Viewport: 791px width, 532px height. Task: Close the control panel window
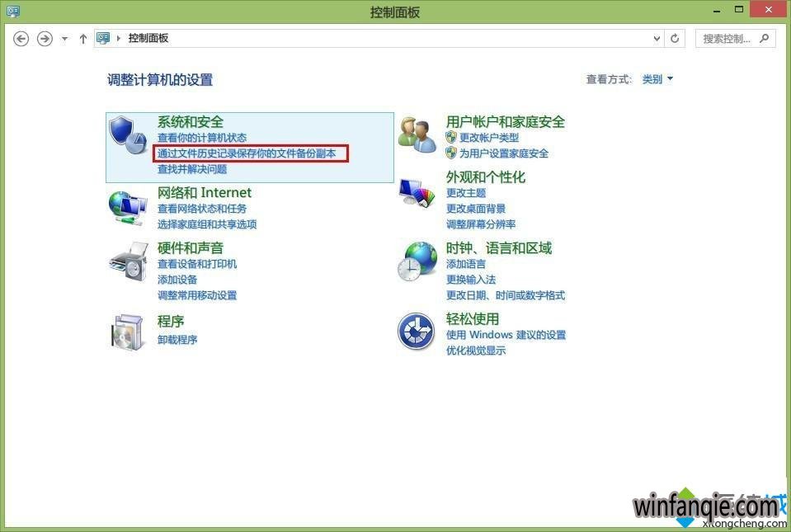pos(768,9)
